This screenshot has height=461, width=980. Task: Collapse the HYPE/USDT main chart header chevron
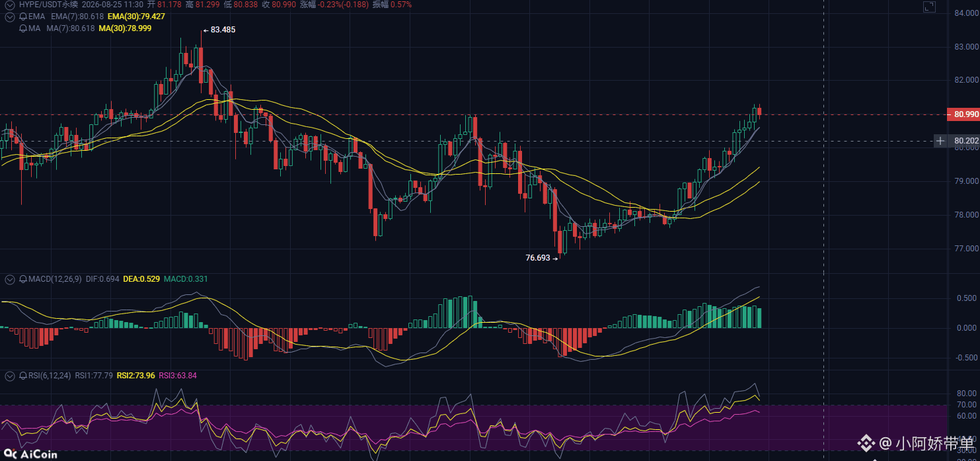(x=9, y=5)
